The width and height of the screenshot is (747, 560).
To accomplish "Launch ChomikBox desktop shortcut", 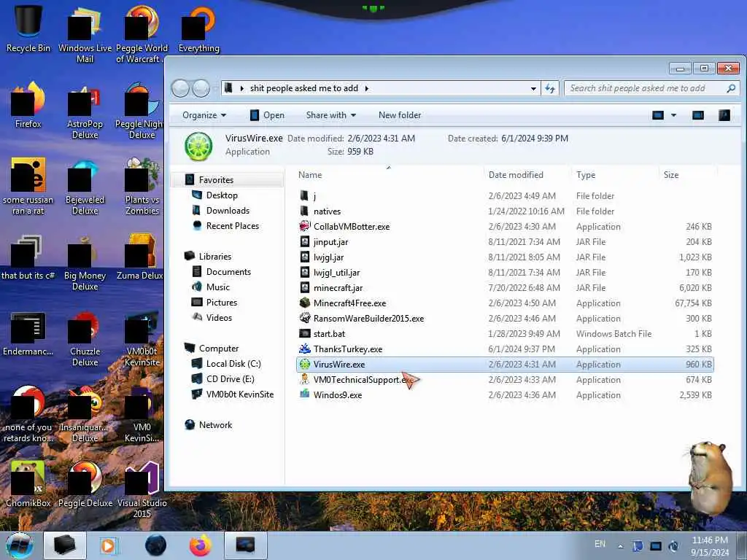I will (x=28, y=483).
